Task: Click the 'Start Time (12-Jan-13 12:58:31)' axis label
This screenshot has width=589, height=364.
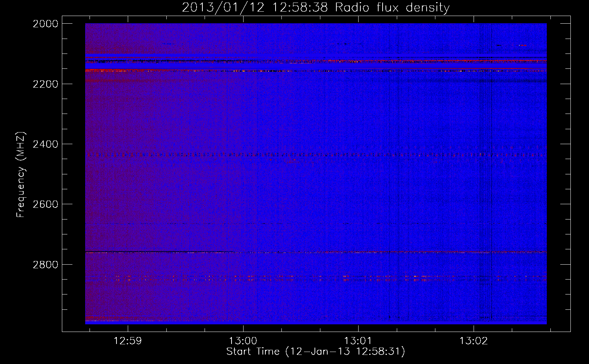Action: click(316, 352)
